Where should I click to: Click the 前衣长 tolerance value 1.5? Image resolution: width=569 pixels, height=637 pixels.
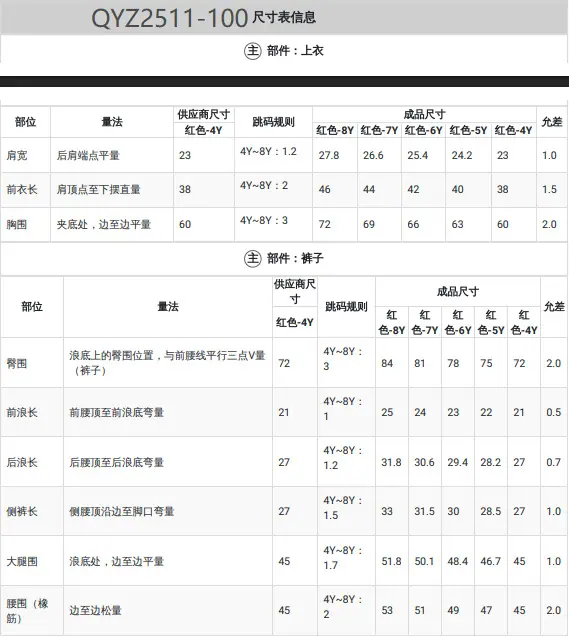(550, 189)
